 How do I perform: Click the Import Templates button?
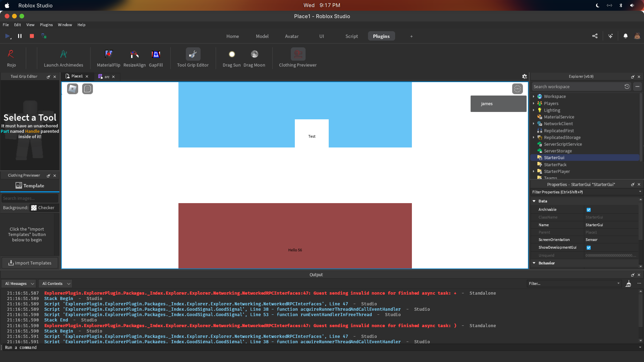(x=30, y=263)
